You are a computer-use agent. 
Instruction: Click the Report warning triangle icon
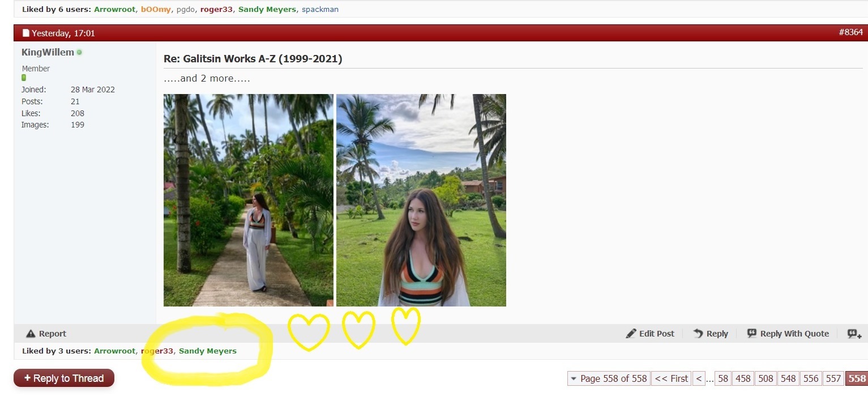[x=31, y=334]
